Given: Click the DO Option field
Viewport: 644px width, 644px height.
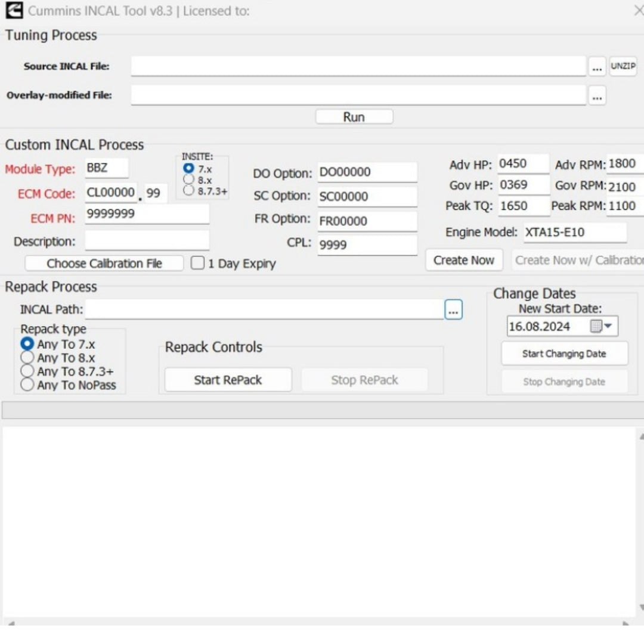Looking at the screenshot, I should click(367, 172).
